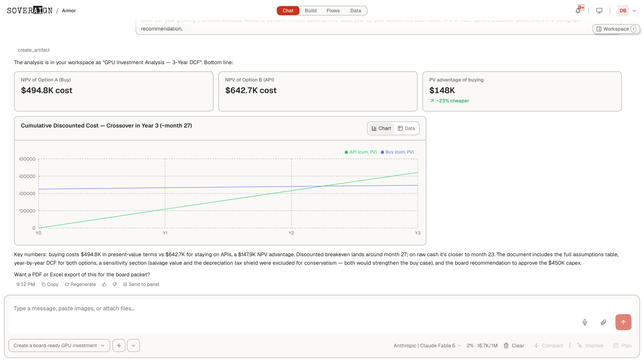
Task: Toggle Buy (cum. PV) legend series
Action: [397, 152]
